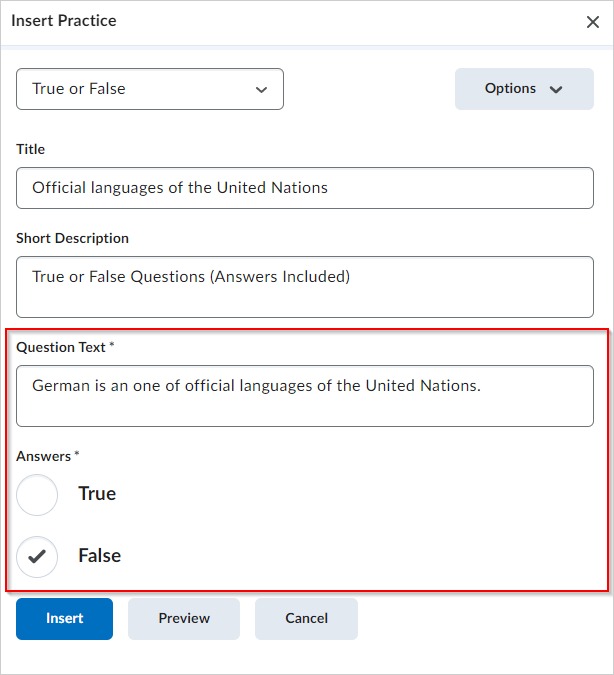The width and height of the screenshot is (614, 675).
Task: Open the True or False type dropdown
Action: coord(150,89)
